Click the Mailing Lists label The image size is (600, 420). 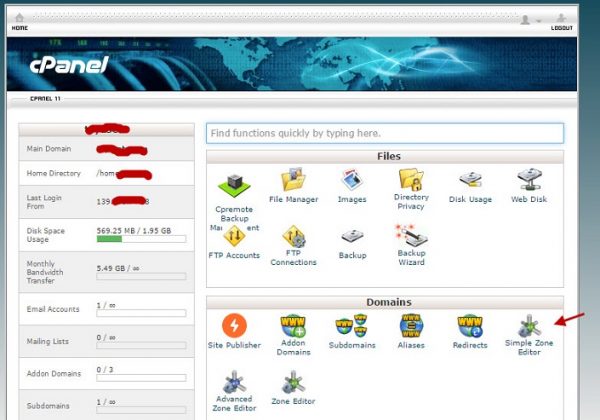(x=47, y=341)
